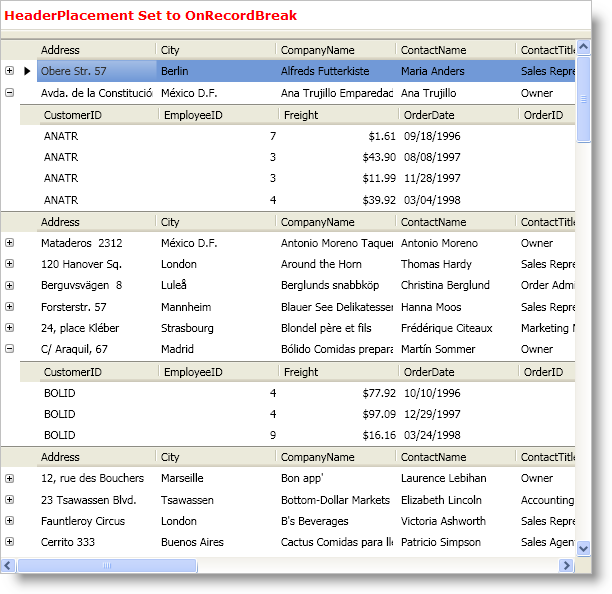Select the Maria Anders cell
This screenshot has height=594, width=612.
point(456,71)
